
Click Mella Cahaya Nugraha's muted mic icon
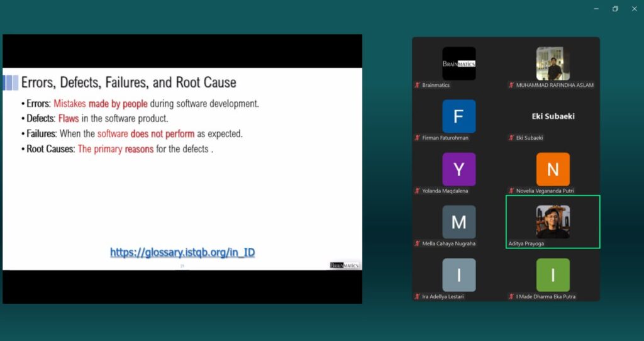pyautogui.click(x=417, y=243)
